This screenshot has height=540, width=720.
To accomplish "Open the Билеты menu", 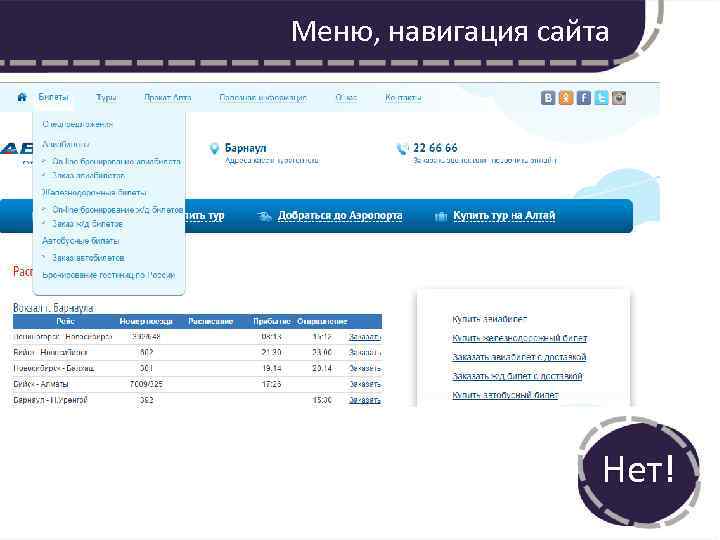I will [x=53, y=97].
